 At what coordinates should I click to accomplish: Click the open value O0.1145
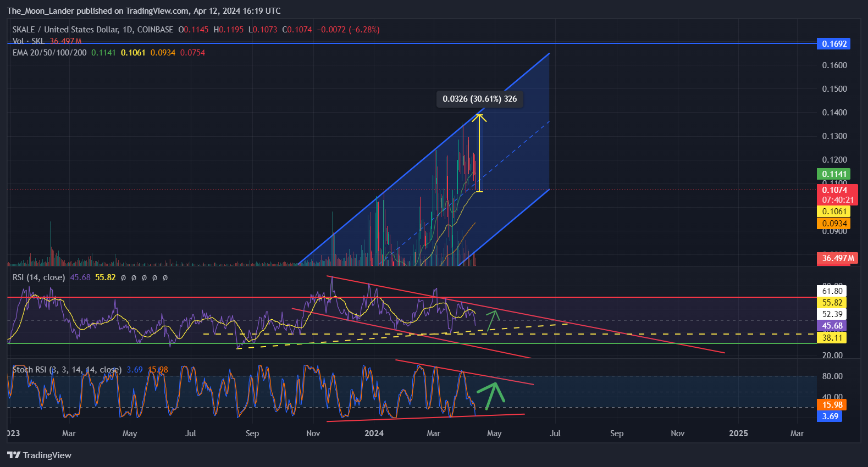(193, 30)
